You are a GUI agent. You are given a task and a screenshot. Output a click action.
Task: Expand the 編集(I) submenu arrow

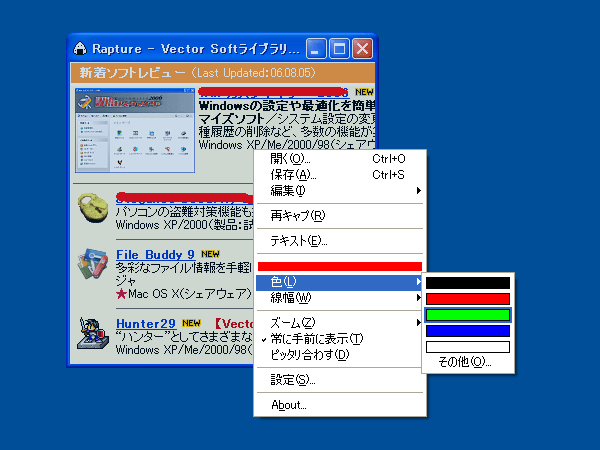[x=419, y=191]
